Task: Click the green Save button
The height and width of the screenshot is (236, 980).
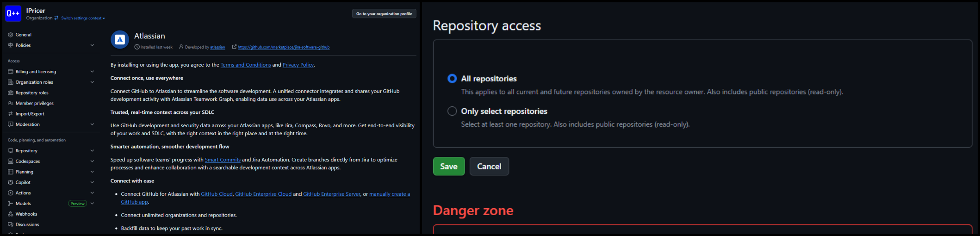Action: click(x=449, y=167)
